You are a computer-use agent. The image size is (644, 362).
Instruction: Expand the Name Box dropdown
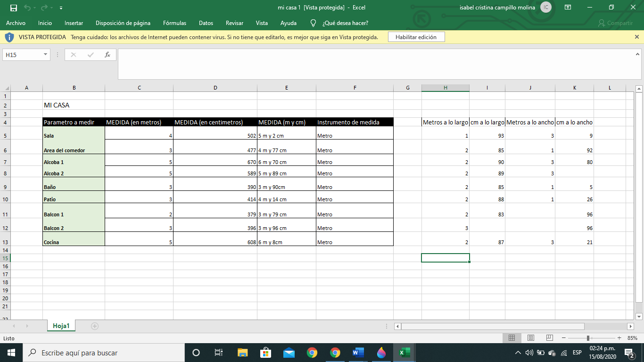[46, 55]
